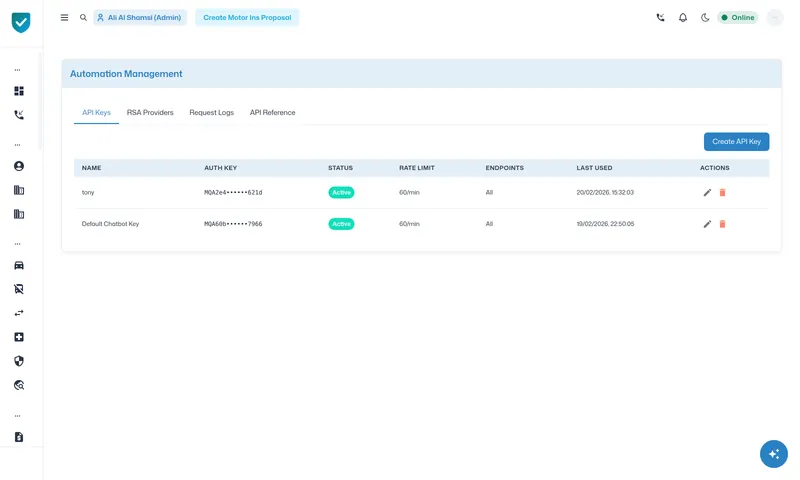This screenshot has height=480, width=800.
Task: Expand sidebar ellipsis above the document icon
Action: pos(17,416)
